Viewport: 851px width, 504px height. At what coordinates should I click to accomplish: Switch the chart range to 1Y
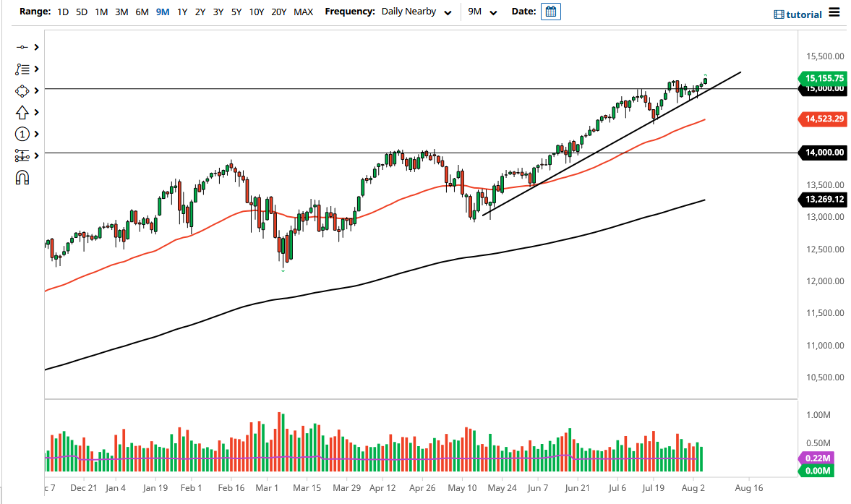point(182,12)
